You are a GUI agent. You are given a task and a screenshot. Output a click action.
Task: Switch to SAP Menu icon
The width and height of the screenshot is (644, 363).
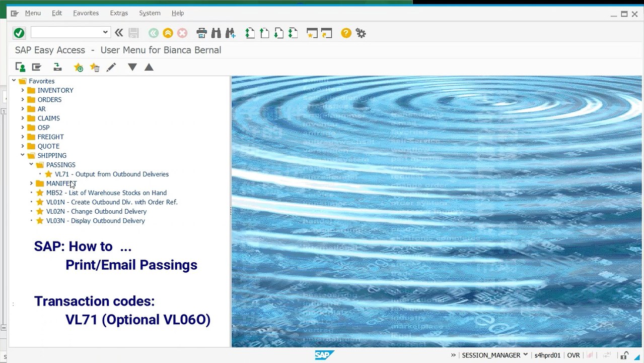tap(36, 67)
